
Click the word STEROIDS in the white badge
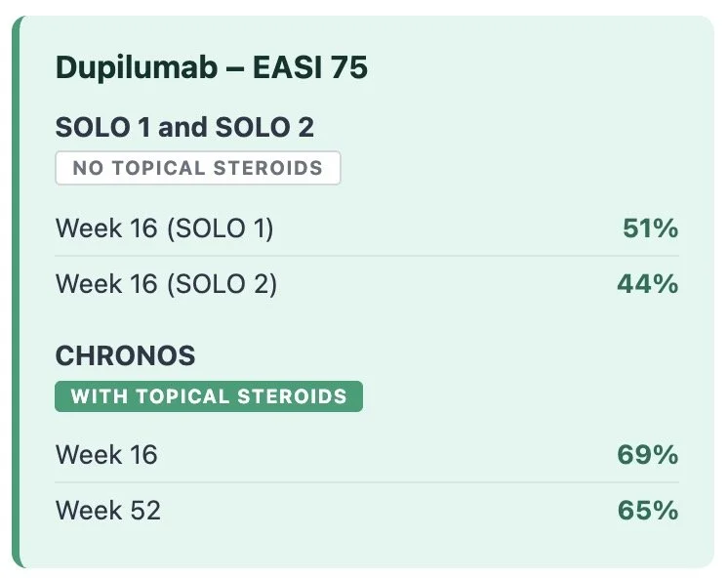point(268,168)
